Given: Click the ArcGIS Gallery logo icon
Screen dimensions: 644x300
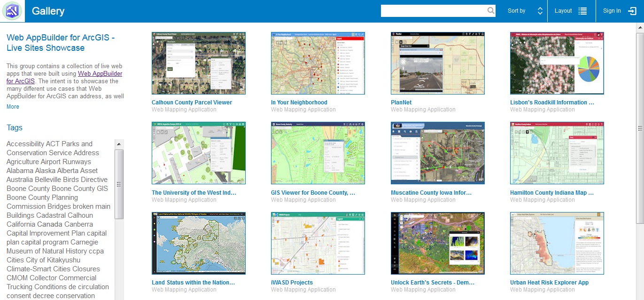Looking at the screenshot, I should [x=13, y=11].
